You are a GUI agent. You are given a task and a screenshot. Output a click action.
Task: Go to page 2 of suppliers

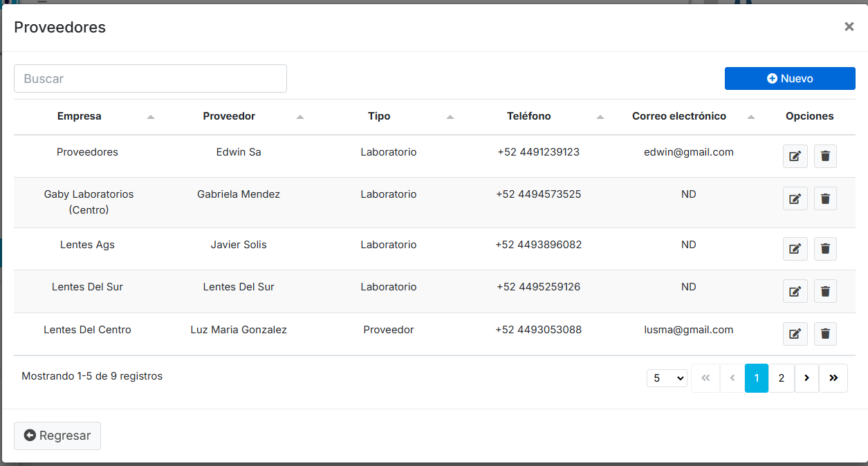click(781, 378)
